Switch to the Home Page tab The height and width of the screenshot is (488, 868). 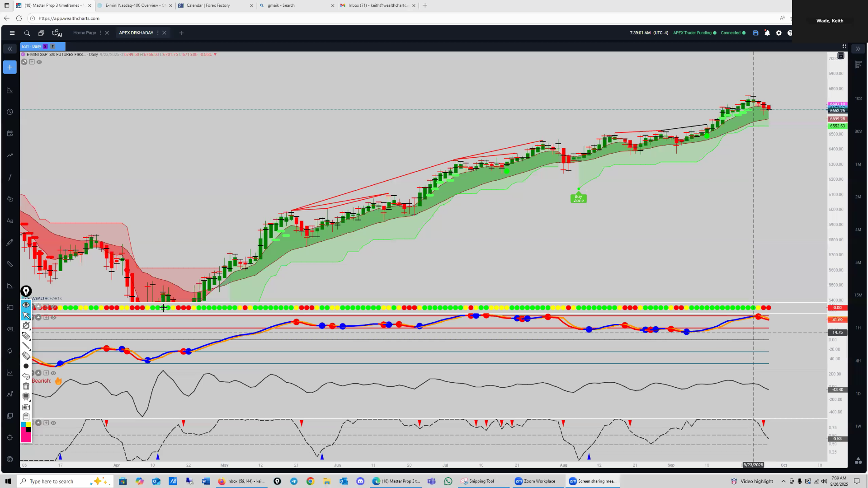85,33
